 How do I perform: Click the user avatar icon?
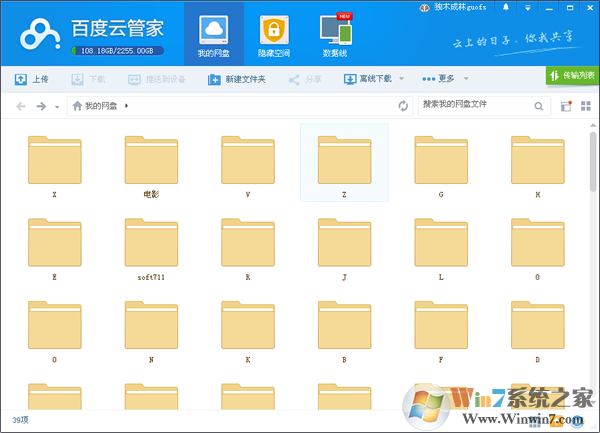point(424,8)
